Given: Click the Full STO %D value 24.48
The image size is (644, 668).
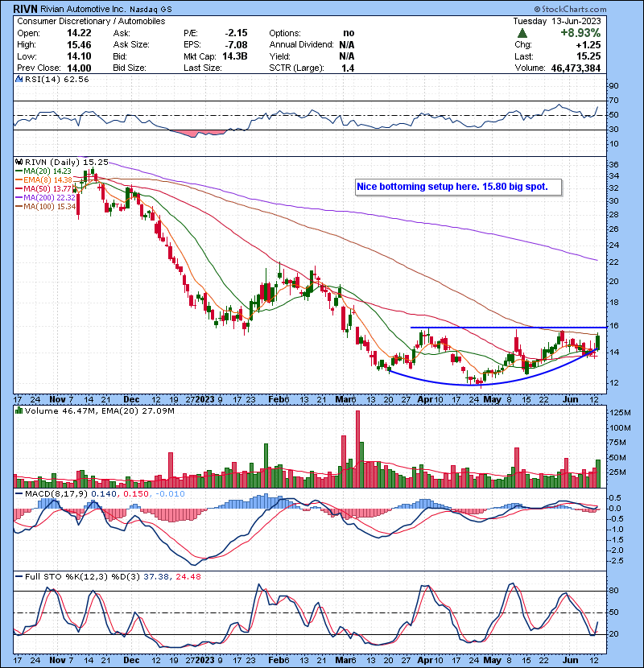Looking at the screenshot, I should coord(188,577).
